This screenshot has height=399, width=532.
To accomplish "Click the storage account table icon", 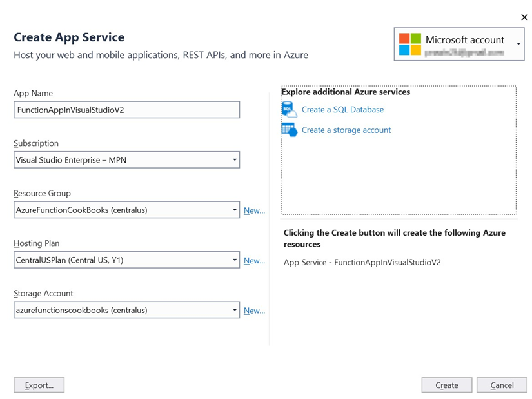I will (x=290, y=130).
